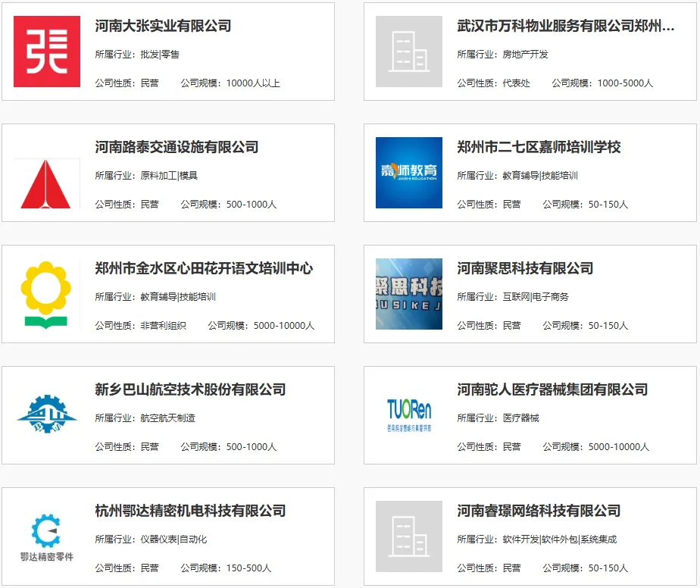Open the red triangle logo of 河南路泰交通设施
Image resolution: width=700 pixels, height=588 pixels.
47,183
